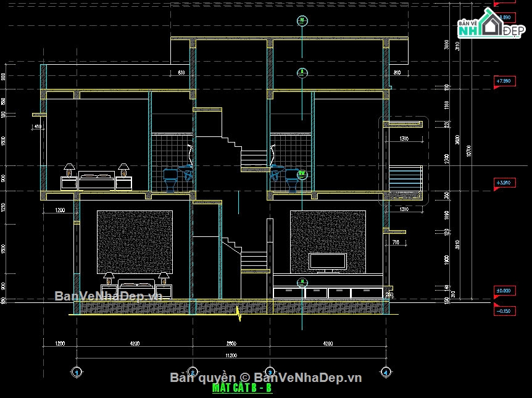Screen dimensions: 532x398
Task: Select the +7.990 elevation tag
Action: pos(506,81)
